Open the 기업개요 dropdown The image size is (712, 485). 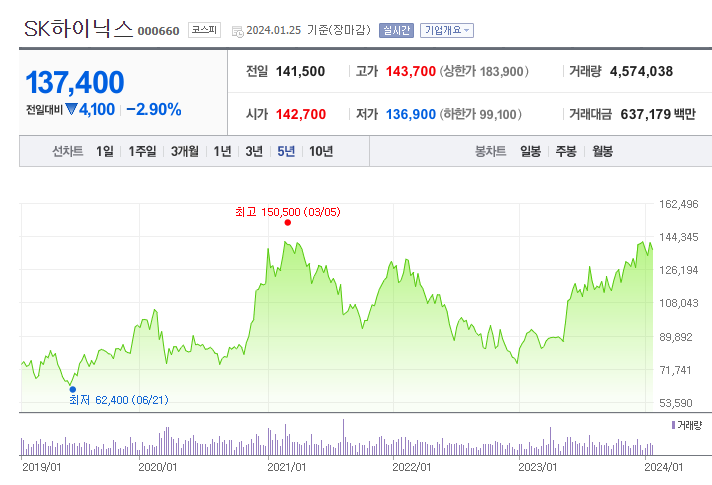click(447, 30)
